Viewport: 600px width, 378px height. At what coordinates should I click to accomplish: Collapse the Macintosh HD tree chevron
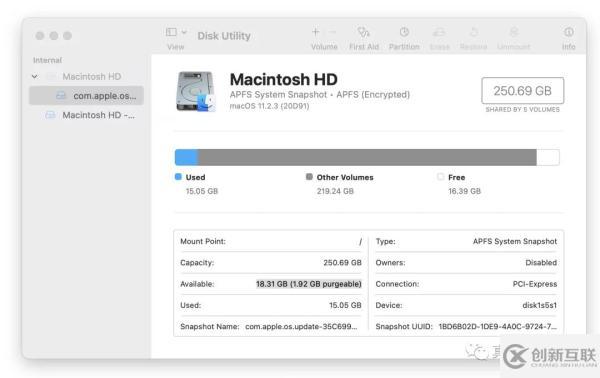35,77
